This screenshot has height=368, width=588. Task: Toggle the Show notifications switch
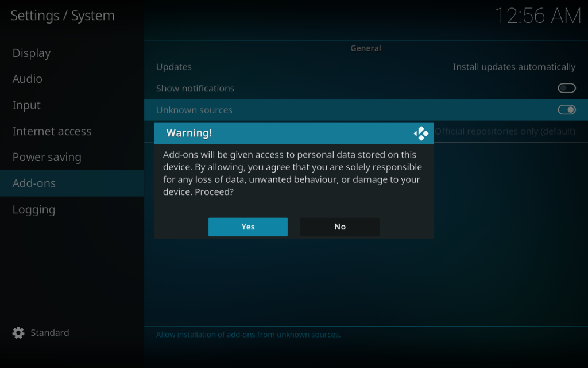coord(566,88)
